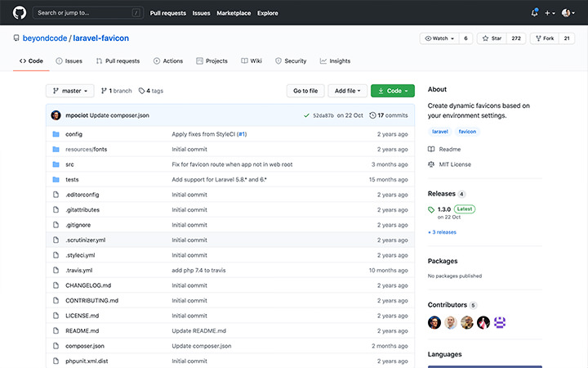588x368 pixels.
Task: Open the Update composer.json latest commit message
Action: 119,115
